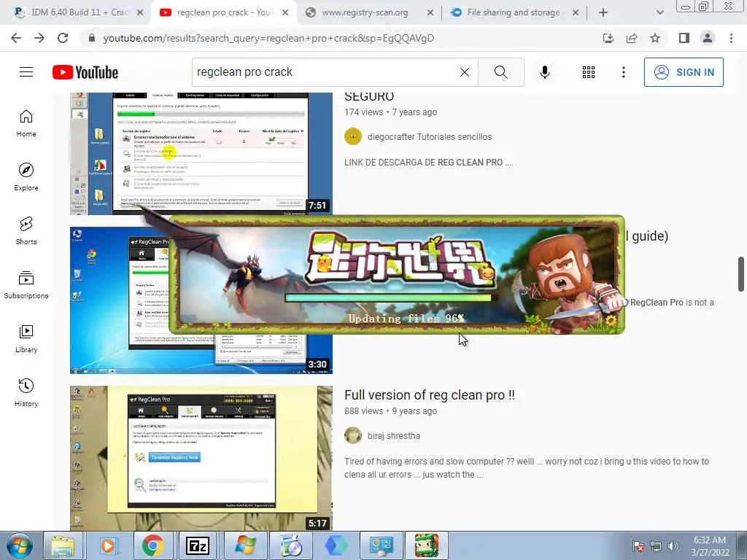The image size is (747, 560).
Task: Open Windows Start menu
Action: (20, 545)
